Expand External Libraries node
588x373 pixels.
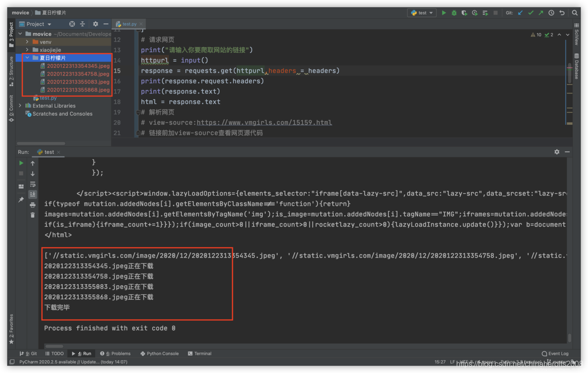pos(20,106)
